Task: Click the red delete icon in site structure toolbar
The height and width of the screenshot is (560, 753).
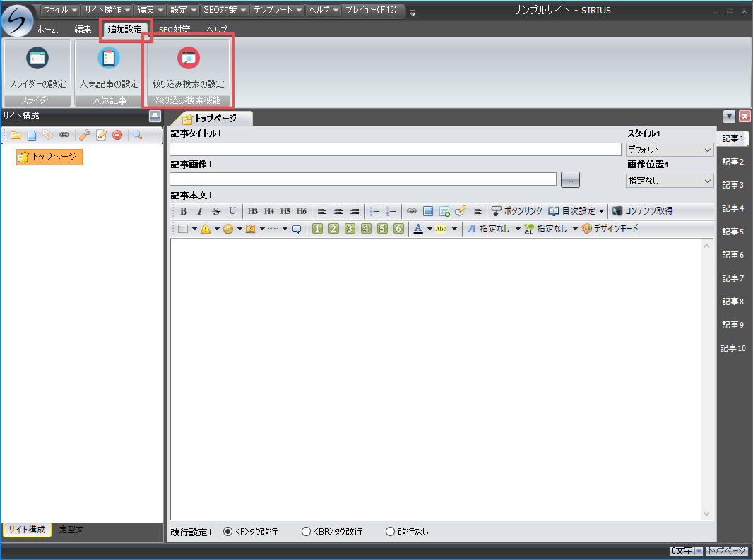Action: (x=117, y=135)
